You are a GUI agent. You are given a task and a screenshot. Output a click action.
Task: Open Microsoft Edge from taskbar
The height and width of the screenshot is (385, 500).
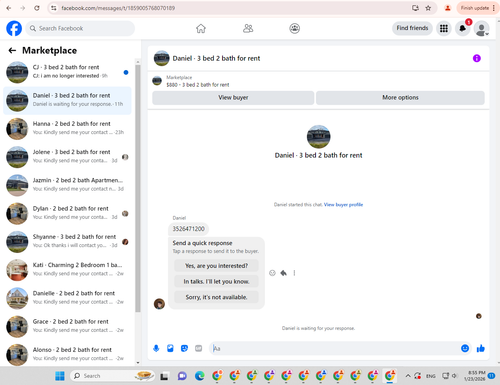[199, 376]
